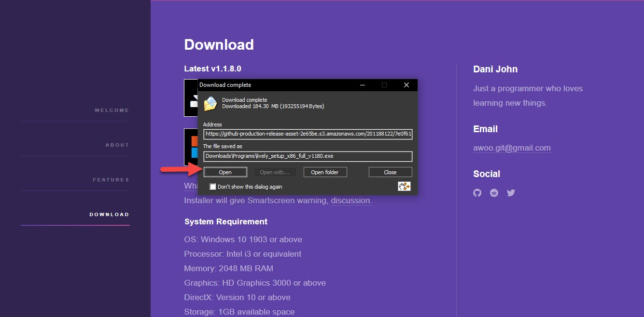Viewport: 644px width, 317px height.
Task: Select the Download sidebar item
Action: point(109,215)
